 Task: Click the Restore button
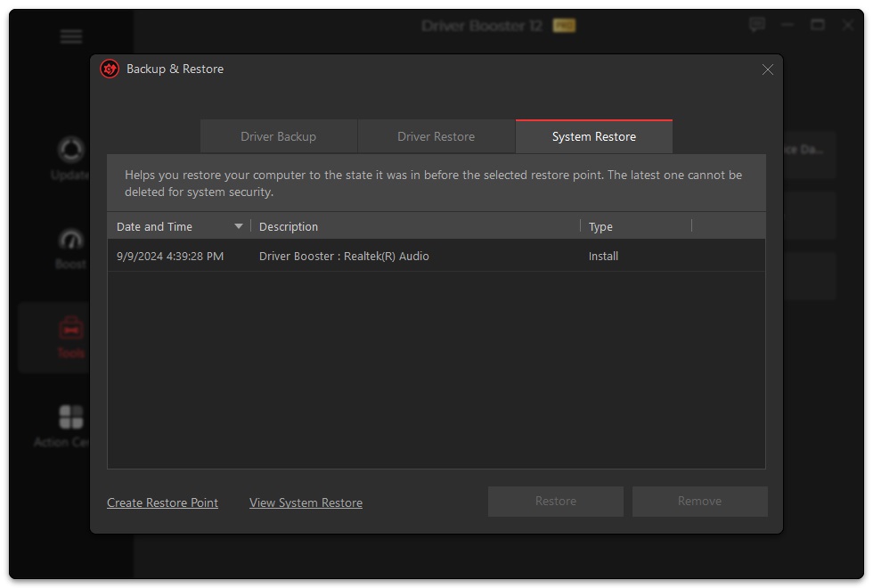point(556,501)
